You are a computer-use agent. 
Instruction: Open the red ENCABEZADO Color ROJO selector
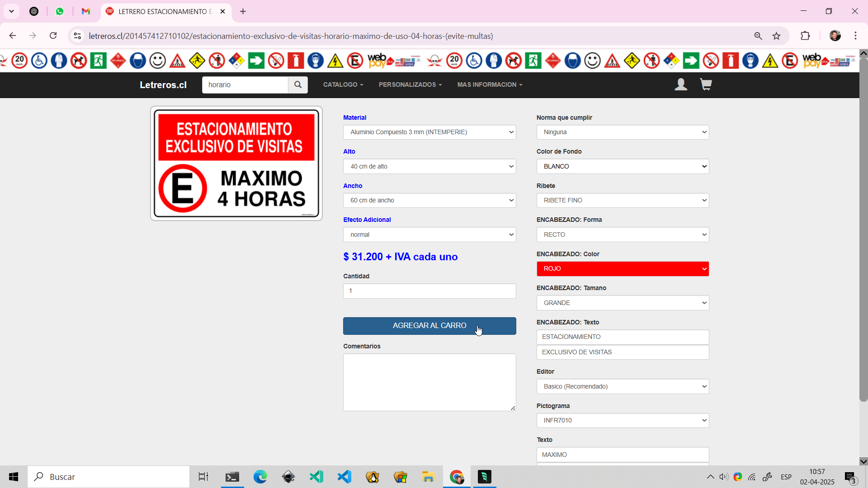click(x=623, y=269)
